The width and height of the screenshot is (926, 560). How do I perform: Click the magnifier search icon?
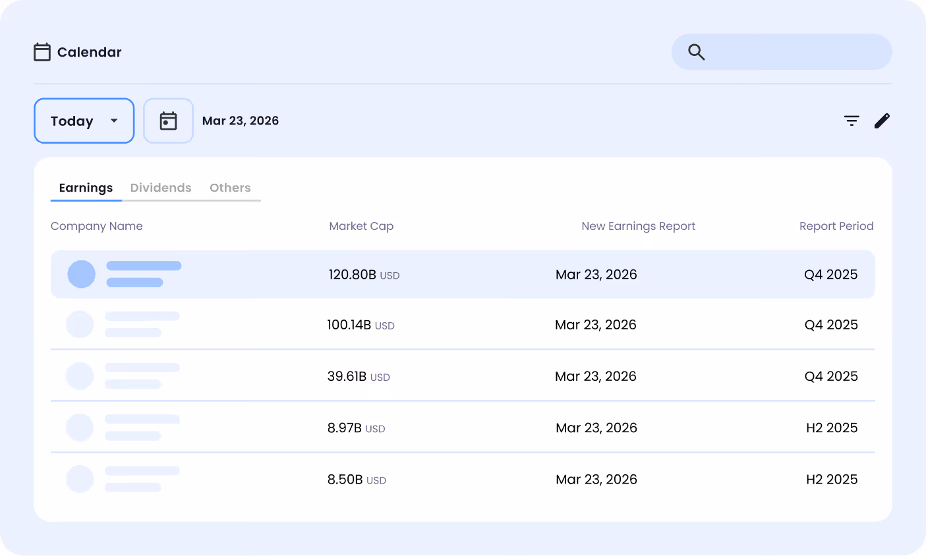(x=697, y=52)
